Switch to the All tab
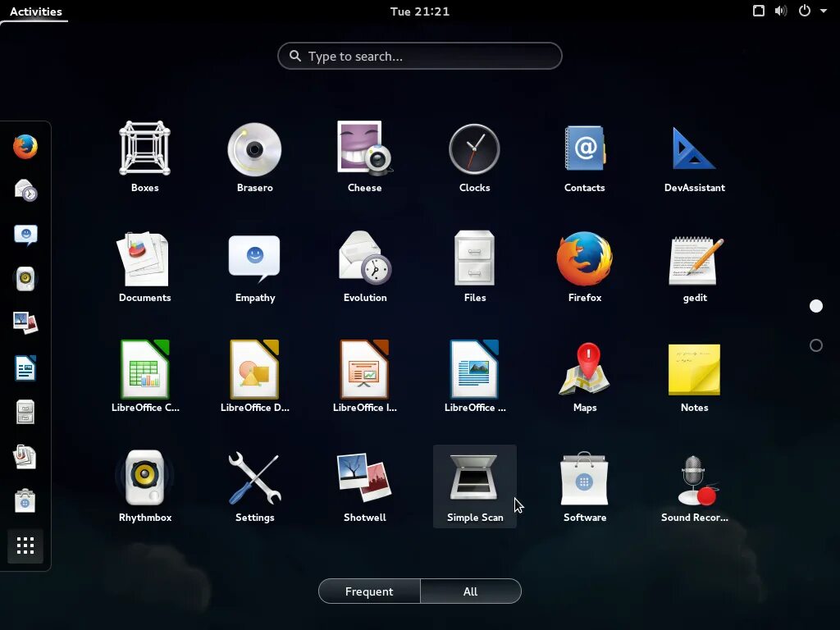This screenshot has width=840, height=630. click(470, 591)
